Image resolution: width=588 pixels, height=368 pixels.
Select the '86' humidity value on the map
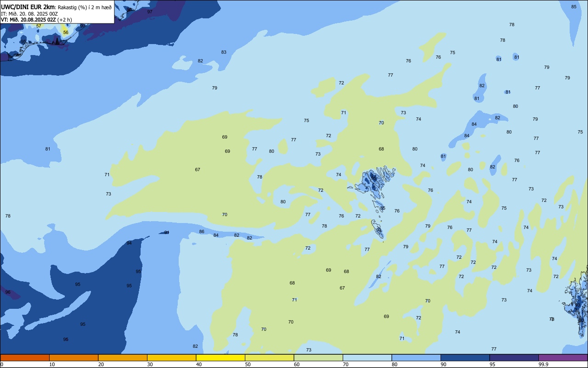(202, 232)
